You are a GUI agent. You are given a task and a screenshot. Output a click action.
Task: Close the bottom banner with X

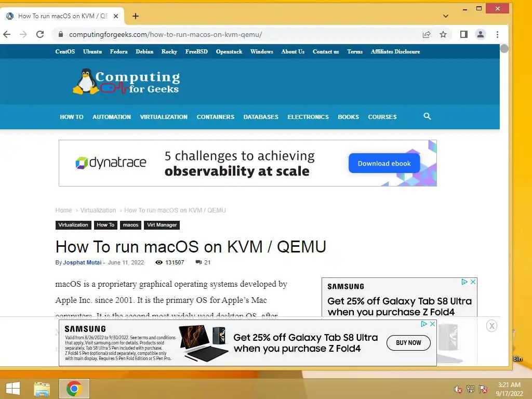coord(491,326)
